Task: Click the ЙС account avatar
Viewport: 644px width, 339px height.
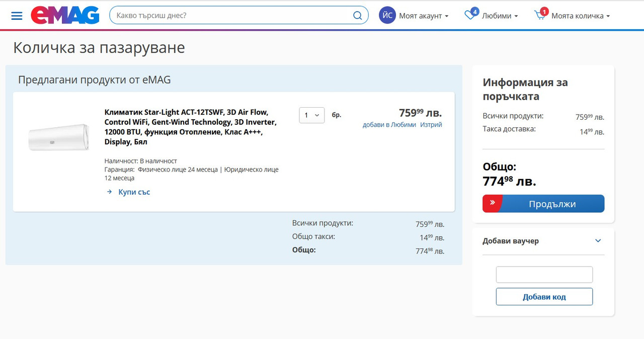Action: click(x=387, y=16)
